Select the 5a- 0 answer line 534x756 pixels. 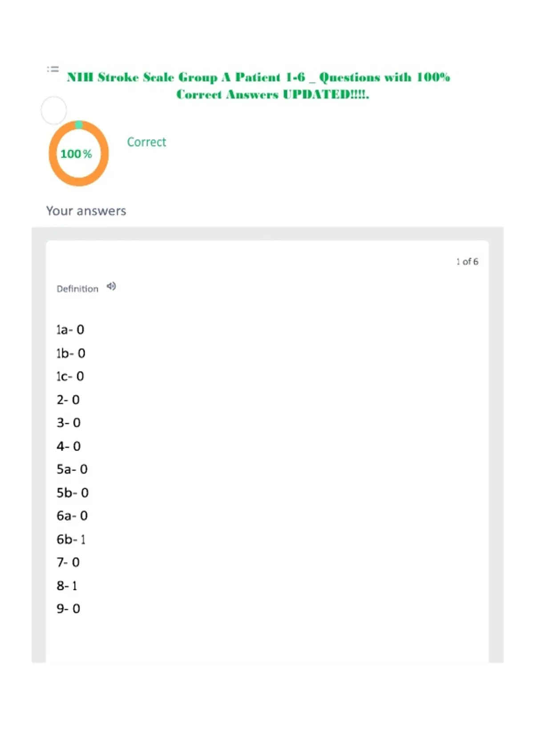click(x=72, y=469)
